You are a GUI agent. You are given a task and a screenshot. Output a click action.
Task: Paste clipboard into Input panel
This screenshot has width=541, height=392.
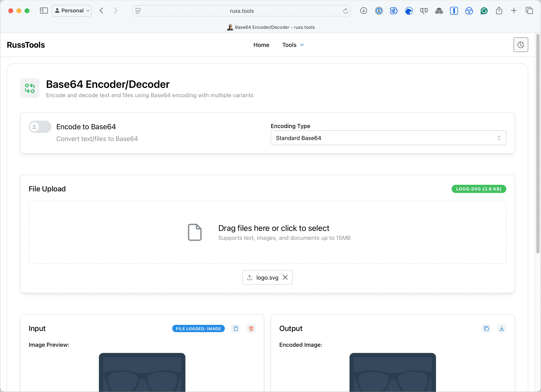[236, 329]
